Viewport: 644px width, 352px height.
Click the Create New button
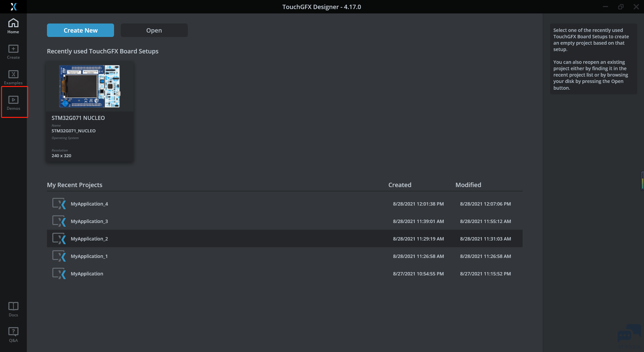click(80, 30)
